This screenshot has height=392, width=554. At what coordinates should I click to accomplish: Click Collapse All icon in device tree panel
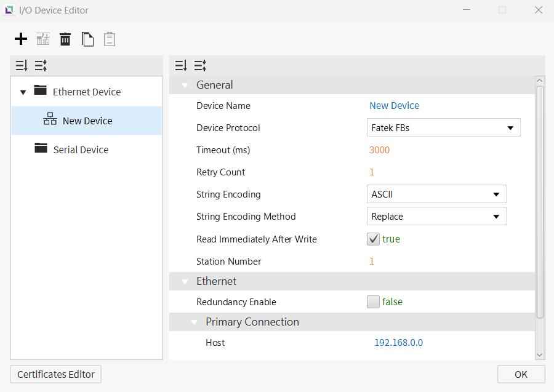(41, 65)
